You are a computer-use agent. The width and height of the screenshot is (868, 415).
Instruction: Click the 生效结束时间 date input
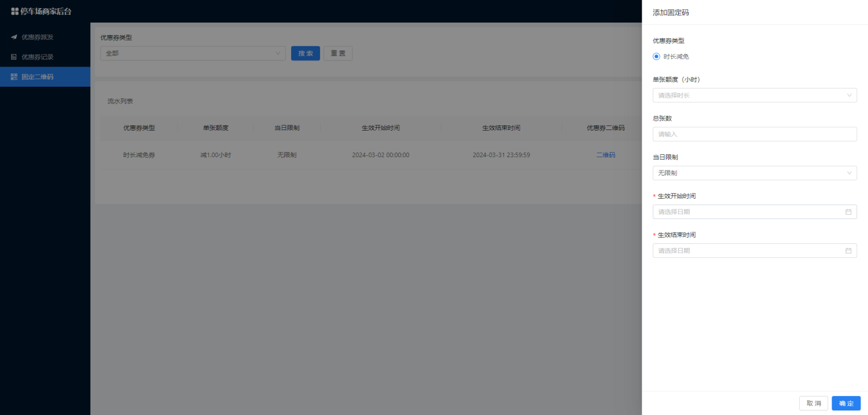755,251
